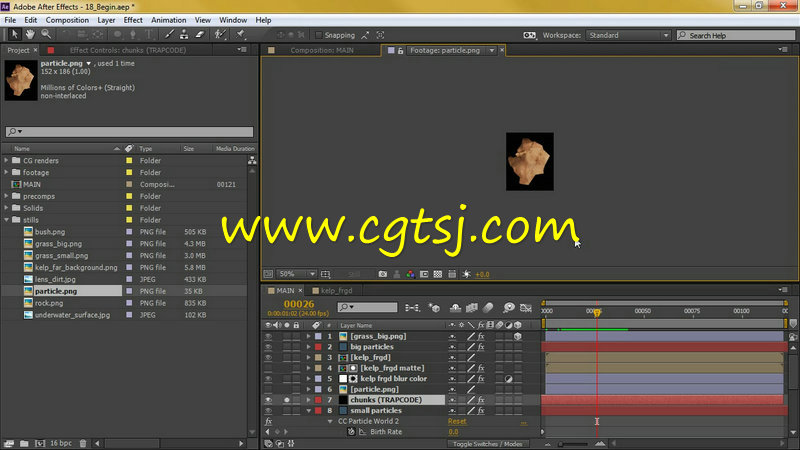The image size is (800, 450).
Task: Hide the chunks (TRAPCODE) layer eye
Action: (x=268, y=400)
